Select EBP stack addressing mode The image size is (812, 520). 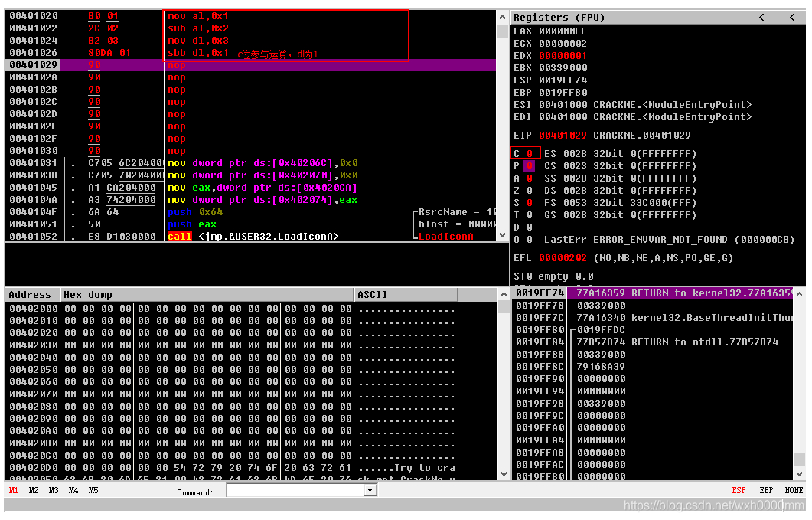click(x=766, y=490)
